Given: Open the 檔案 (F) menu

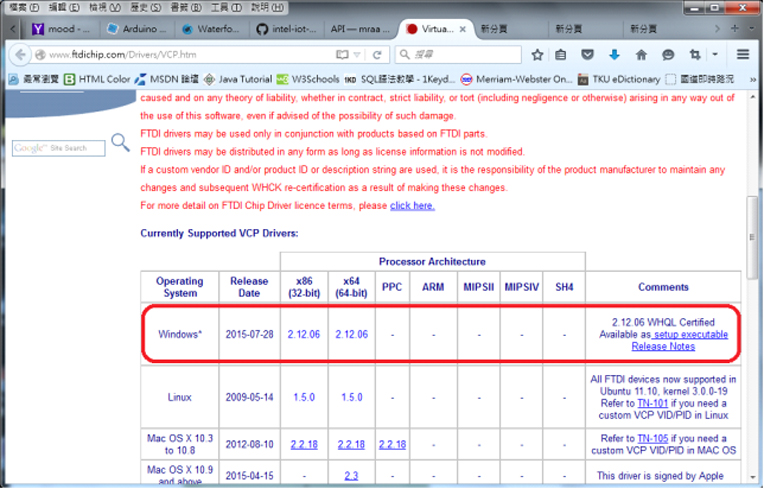Looking at the screenshot, I should click(24, 7).
